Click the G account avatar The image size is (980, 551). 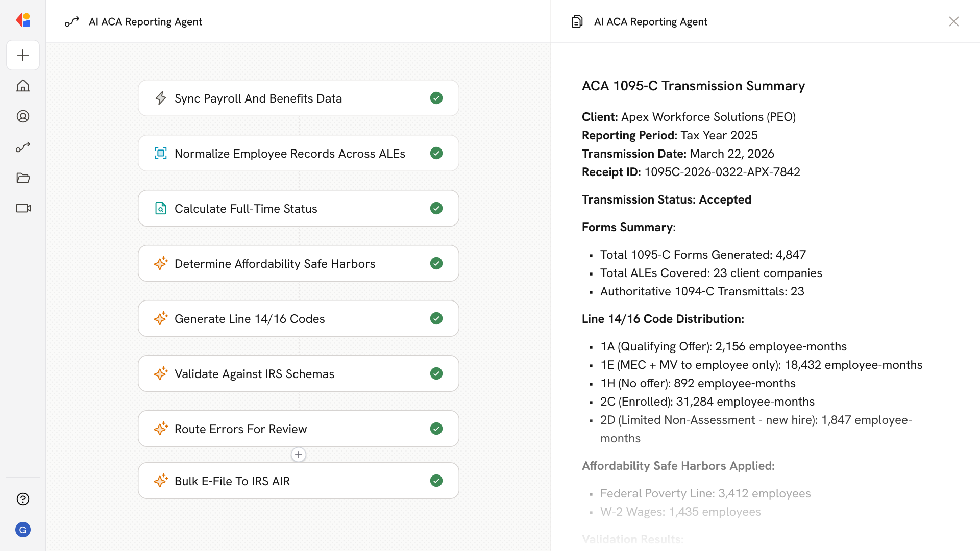[23, 530]
